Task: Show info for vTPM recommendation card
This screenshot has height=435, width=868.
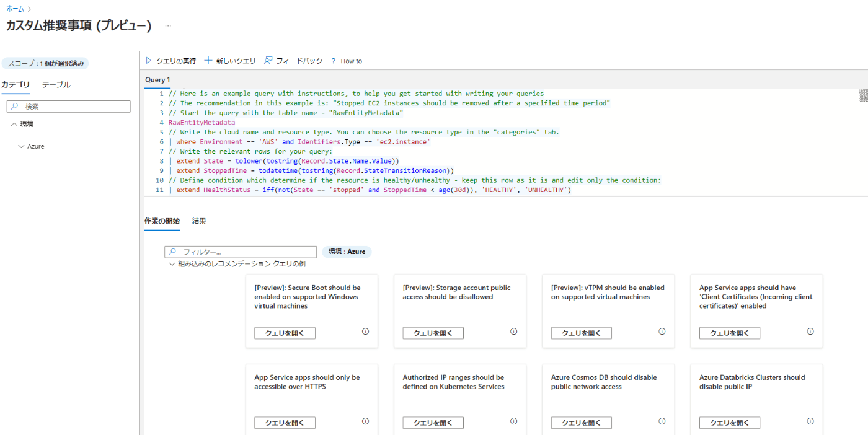Action: pos(662,332)
